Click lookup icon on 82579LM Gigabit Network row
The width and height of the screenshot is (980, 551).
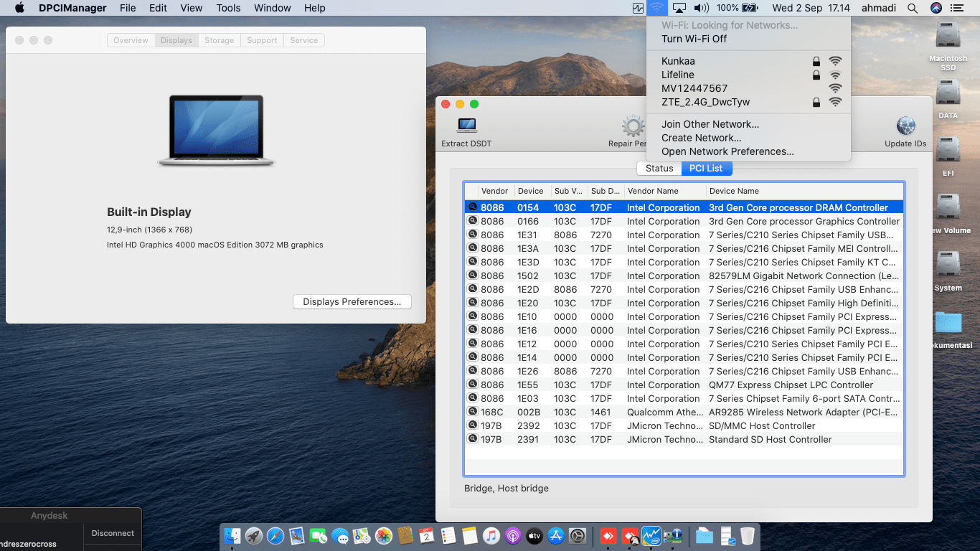[473, 275]
